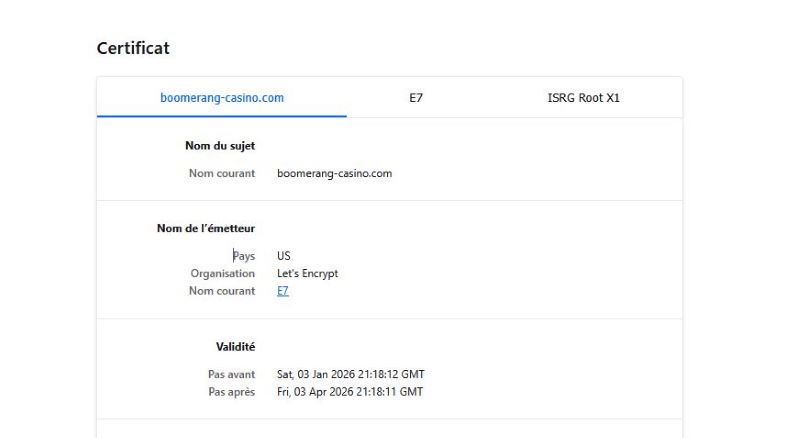Switch to the E7 certificate tab
The width and height of the screenshot is (800, 438).
(416, 98)
